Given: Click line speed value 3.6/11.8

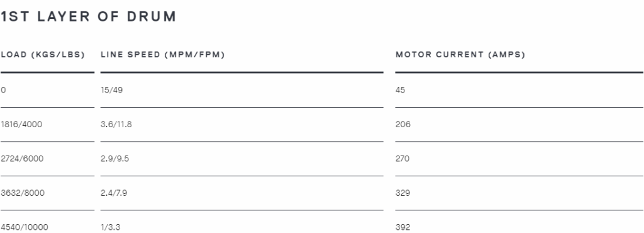Looking at the screenshot, I should [116, 125].
